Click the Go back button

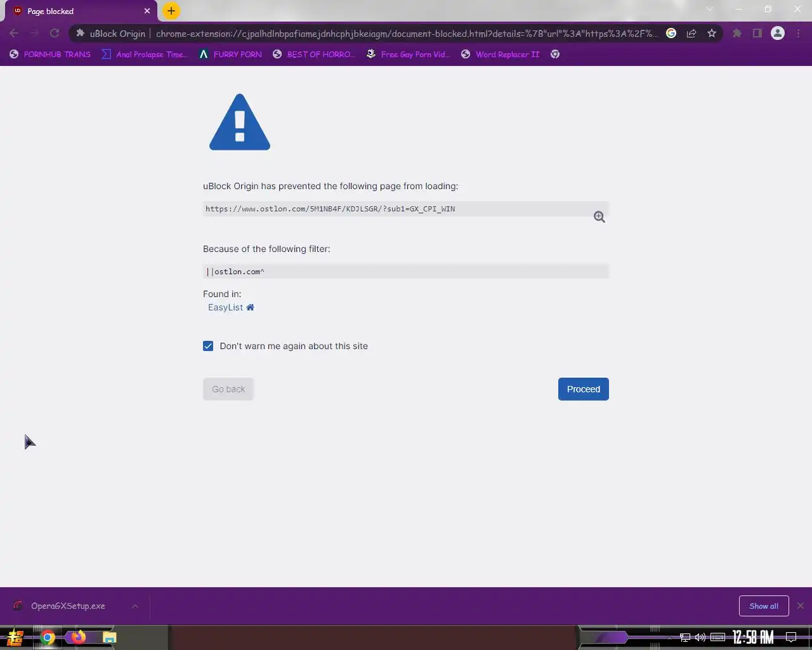click(x=228, y=389)
